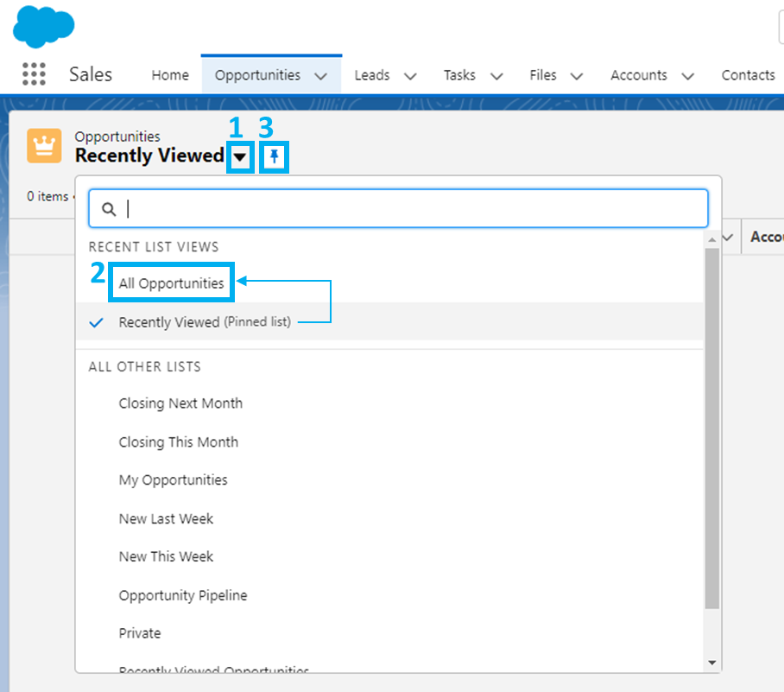Click the ALL OTHER LISTS section label
The height and width of the screenshot is (692, 784).
click(x=144, y=367)
